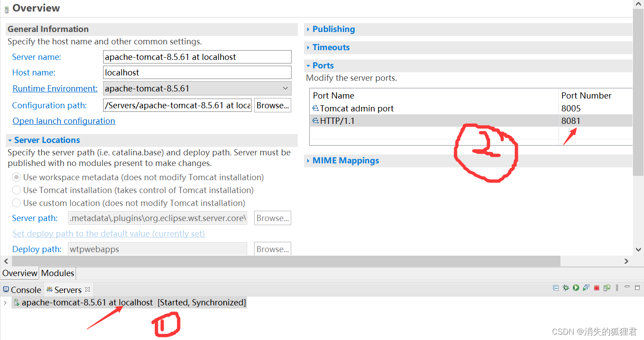Screen dimensions: 644x340
Task: Open the Runtime Environment dropdown
Action: pos(286,88)
